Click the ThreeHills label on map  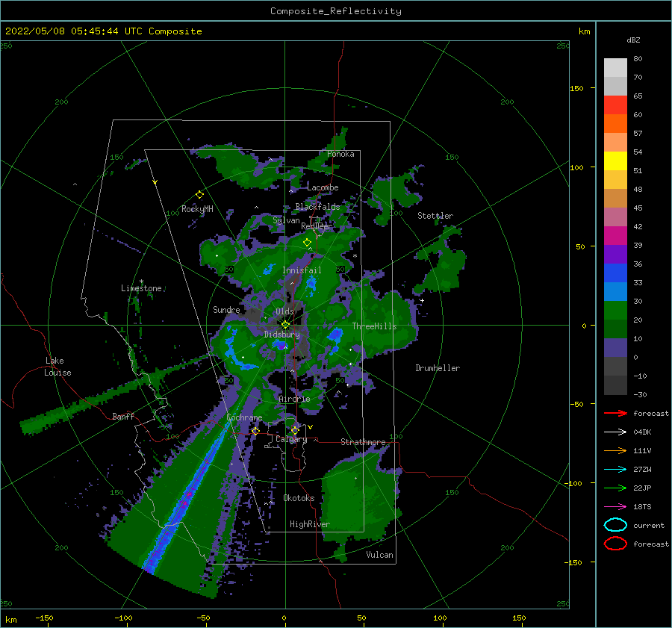(375, 326)
